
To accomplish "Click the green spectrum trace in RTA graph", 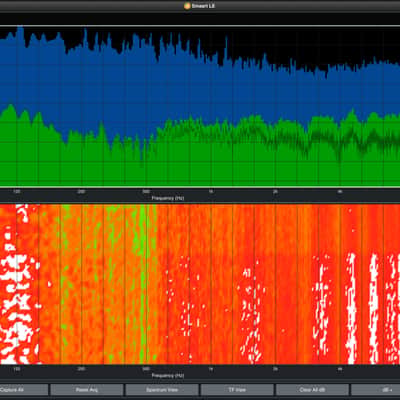I will point(200,160).
